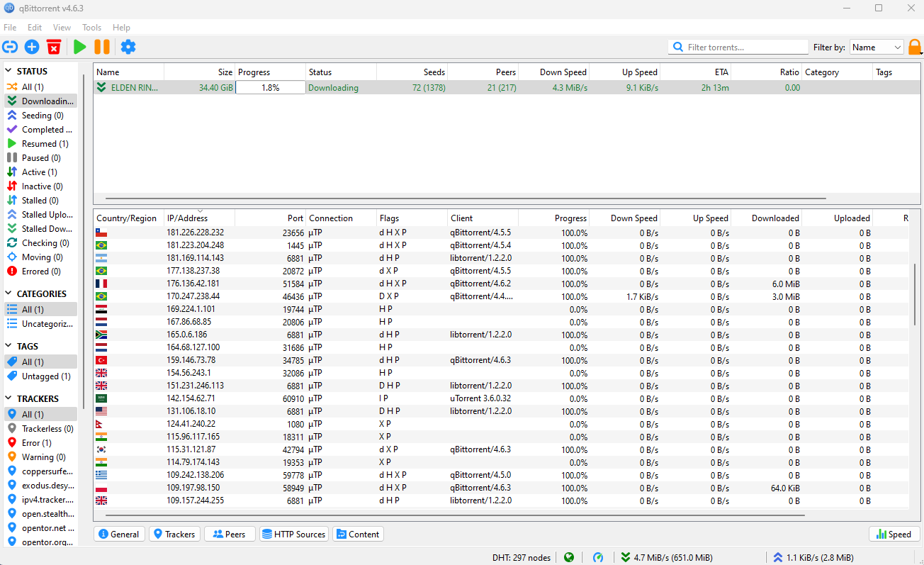Click the Speed graph button
The image size is (924, 565).
click(894, 535)
